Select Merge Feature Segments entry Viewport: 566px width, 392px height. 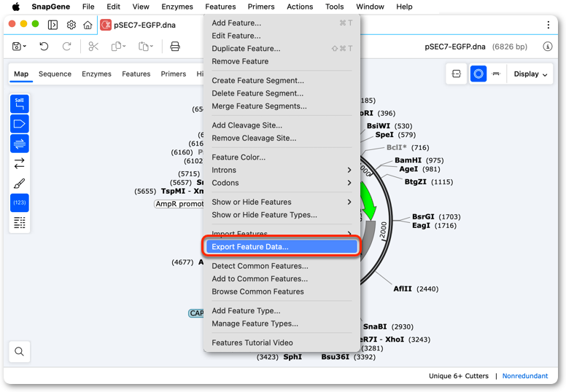tap(282, 106)
